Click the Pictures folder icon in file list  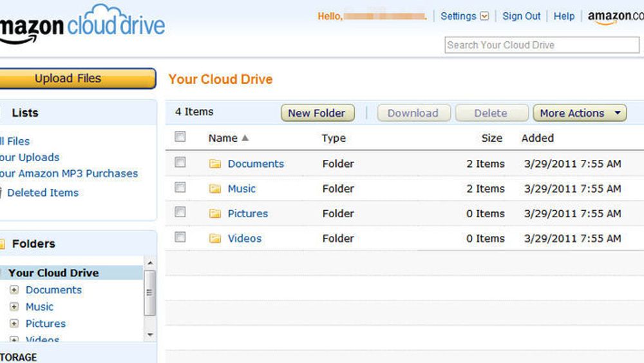pyautogui.click(x=215, y=214)
